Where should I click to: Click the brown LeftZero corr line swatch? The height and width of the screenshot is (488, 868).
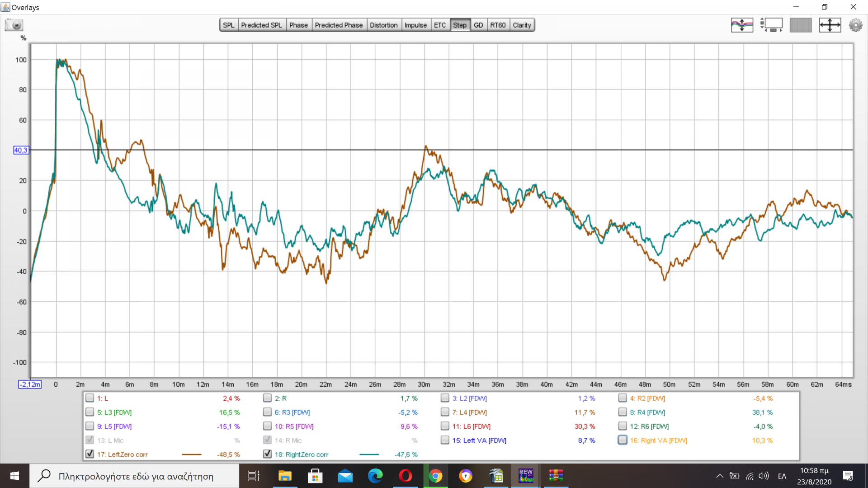click(192, 455)
